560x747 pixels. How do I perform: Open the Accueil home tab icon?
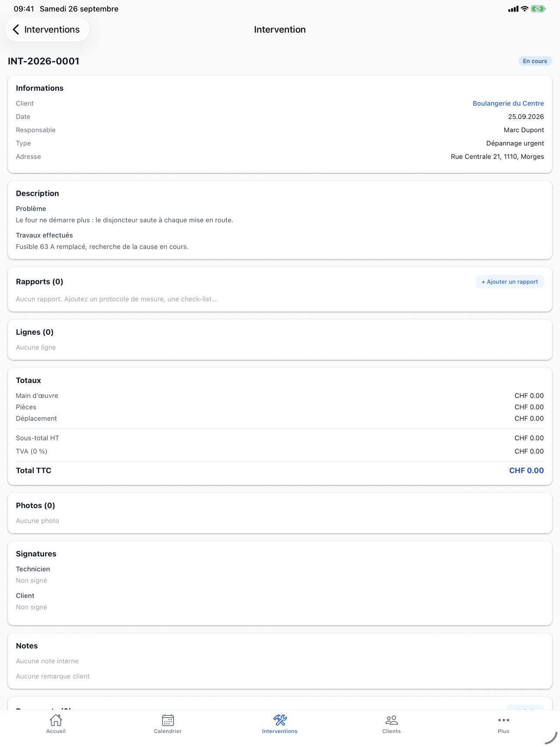(x=56, y=720)
